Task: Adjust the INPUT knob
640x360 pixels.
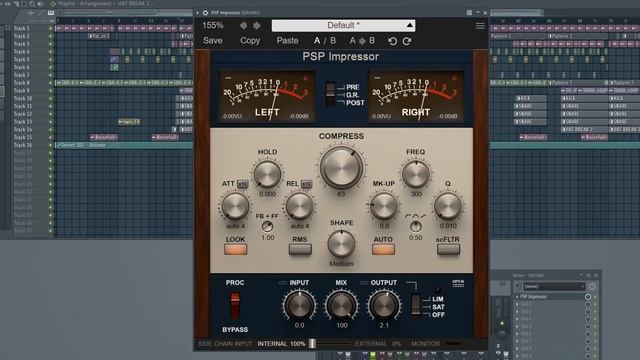Action: (299, 305)
